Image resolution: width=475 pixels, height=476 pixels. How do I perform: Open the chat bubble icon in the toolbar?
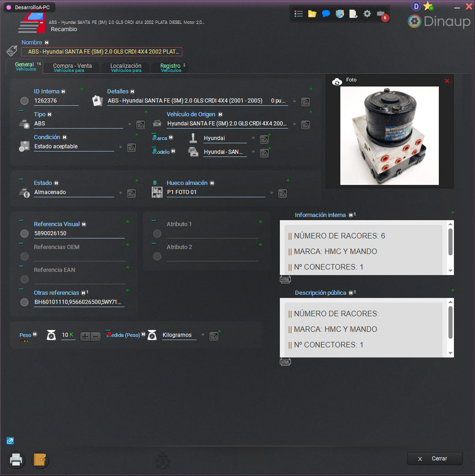[326, 14]
